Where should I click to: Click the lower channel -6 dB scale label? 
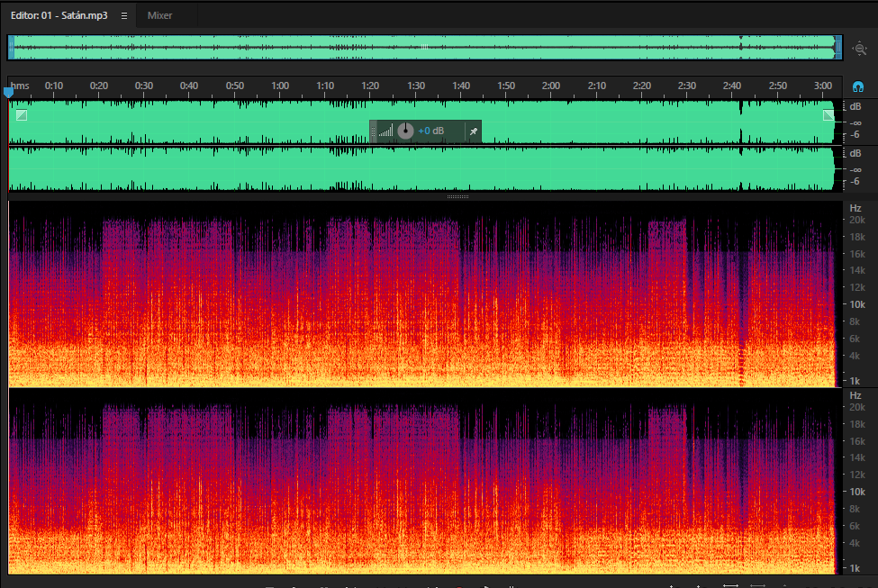(x=855, y=181)
